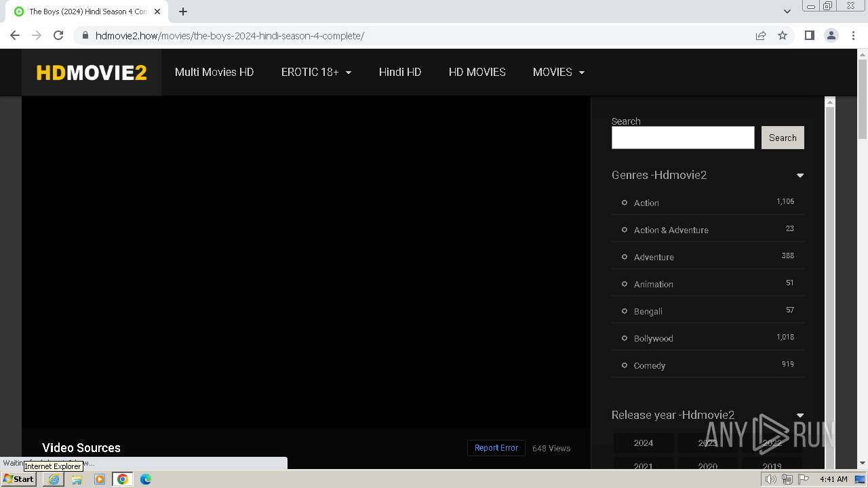Click the Search button
Image resolution: width=868 pixels, height=488 pixels.
[x=783, y=138]
